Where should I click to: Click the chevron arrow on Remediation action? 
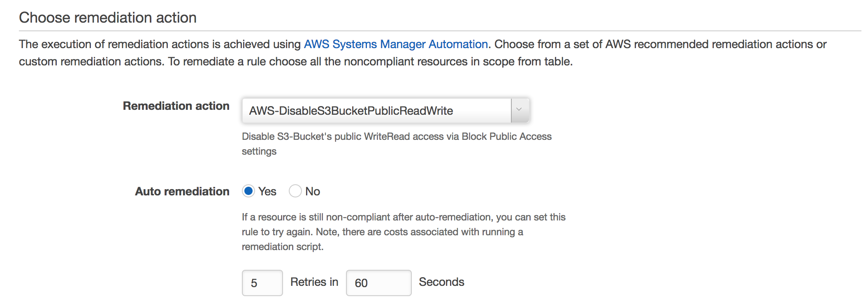519,110
